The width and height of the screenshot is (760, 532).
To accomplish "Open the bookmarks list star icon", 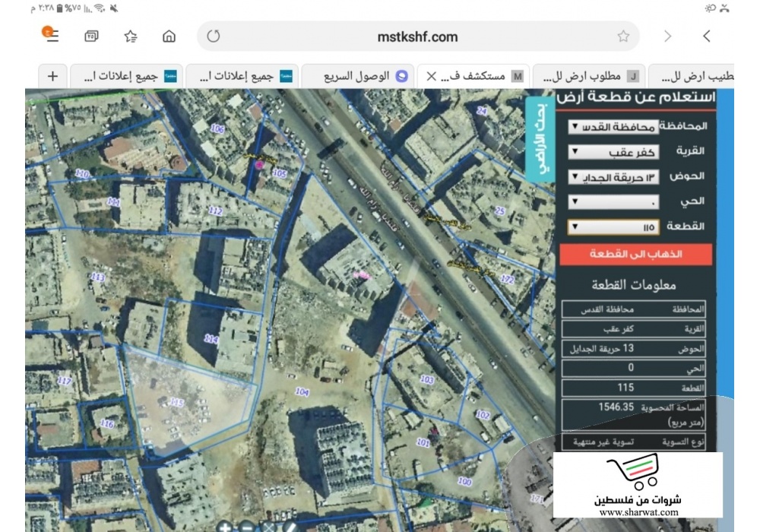I will (x=131, y=36).
